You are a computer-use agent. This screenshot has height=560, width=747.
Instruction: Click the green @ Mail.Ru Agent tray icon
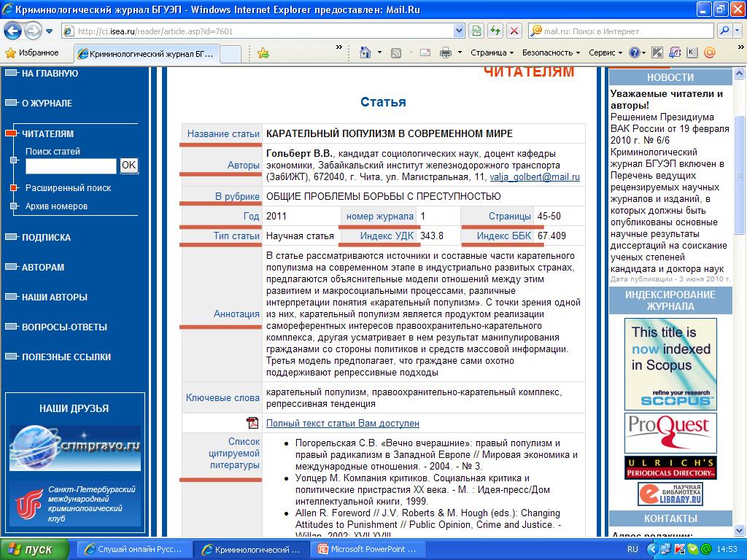pyautogui.click(x=705, y=550)
